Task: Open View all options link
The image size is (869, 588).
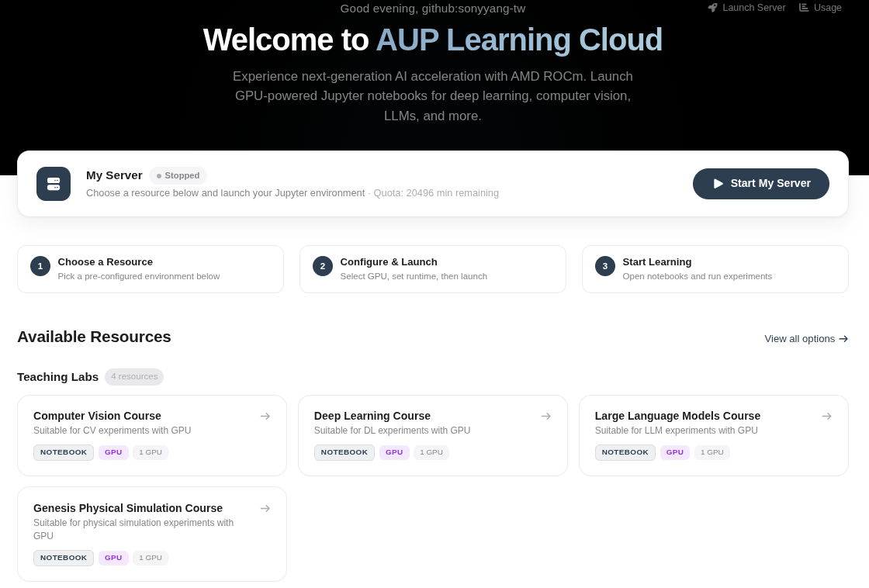Action: coord(806,339)
